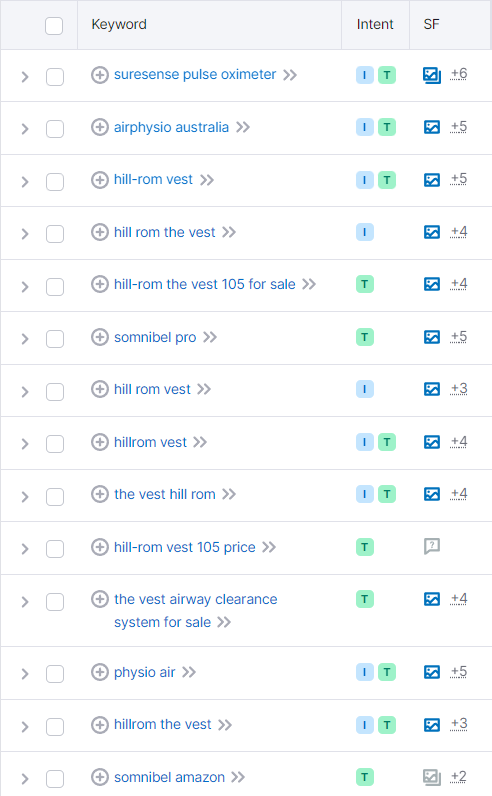This screenshot has height=796, width=492.
Task: Click greyed image SF icon for somnibel amazon
Action: pos(432,777)
